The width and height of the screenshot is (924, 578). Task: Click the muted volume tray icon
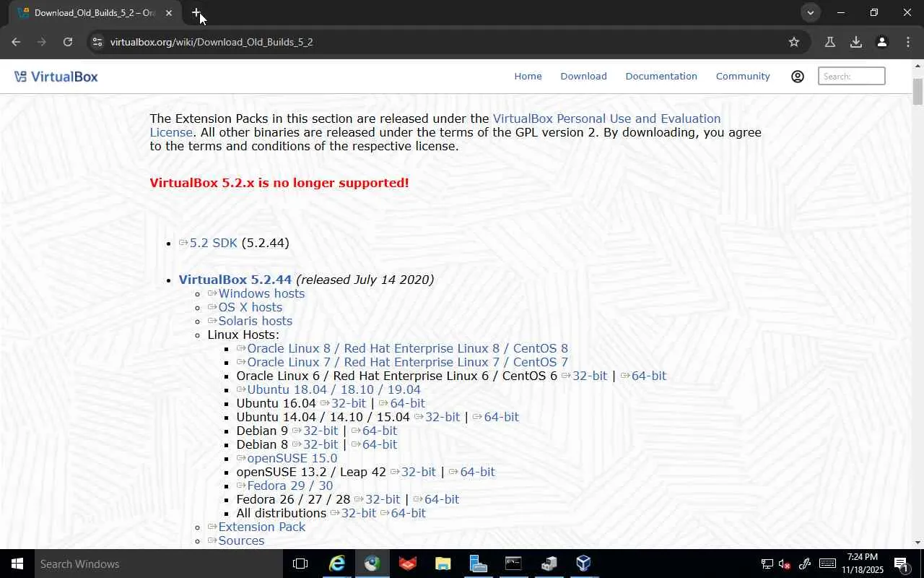pyautogui.click(x=786, y=564)
